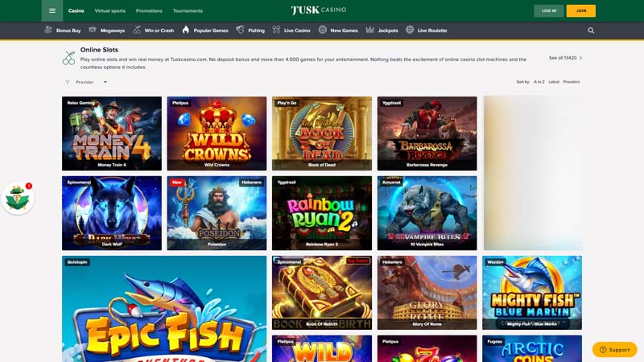
Task: Sort games by Providers
Action: coord(572,82)
